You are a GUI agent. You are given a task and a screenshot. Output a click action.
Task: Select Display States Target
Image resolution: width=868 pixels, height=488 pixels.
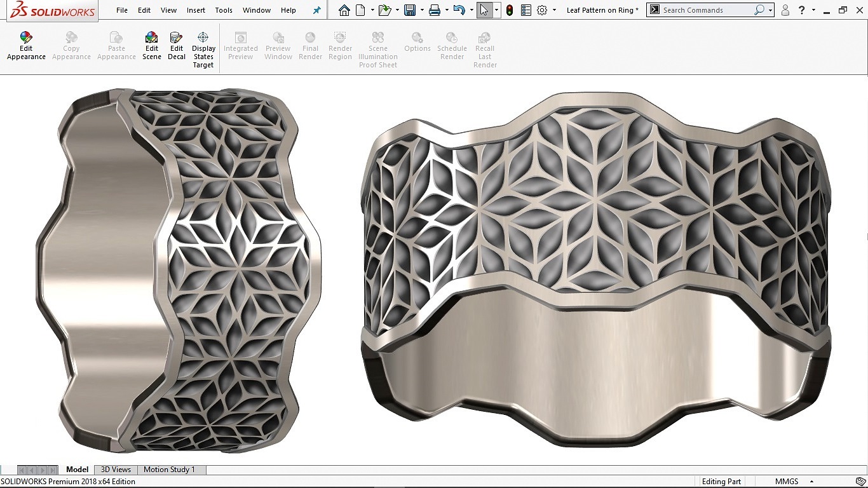pos(203,50)
